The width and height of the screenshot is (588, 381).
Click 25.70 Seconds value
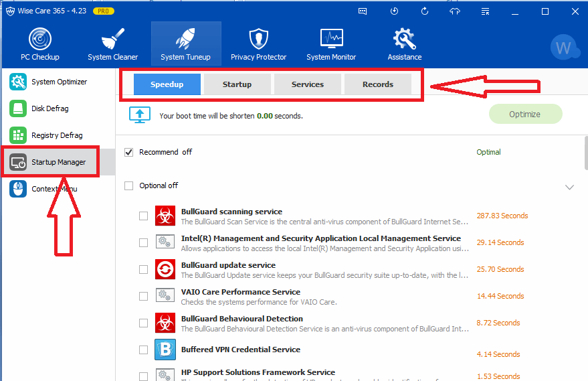point(500,270)
